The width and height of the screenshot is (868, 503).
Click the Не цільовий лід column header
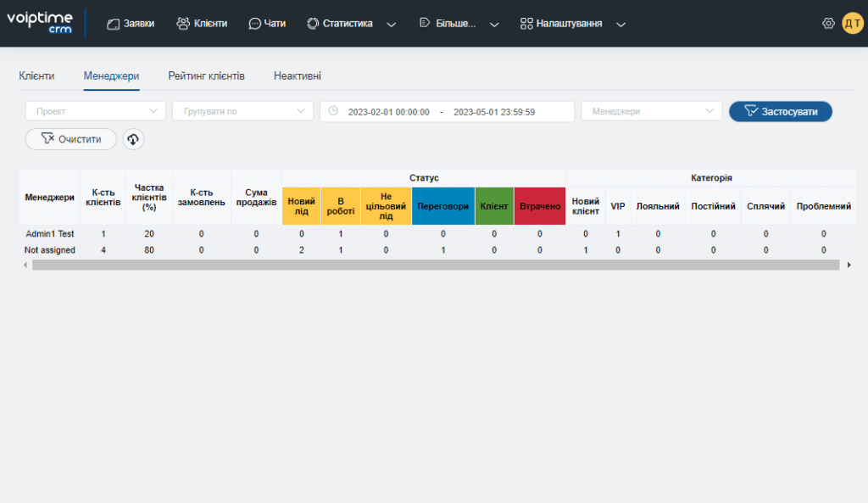[386, 206]
